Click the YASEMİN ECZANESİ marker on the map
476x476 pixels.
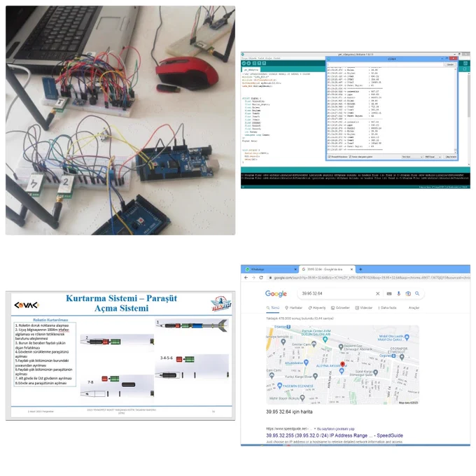[x=279, y=386]
